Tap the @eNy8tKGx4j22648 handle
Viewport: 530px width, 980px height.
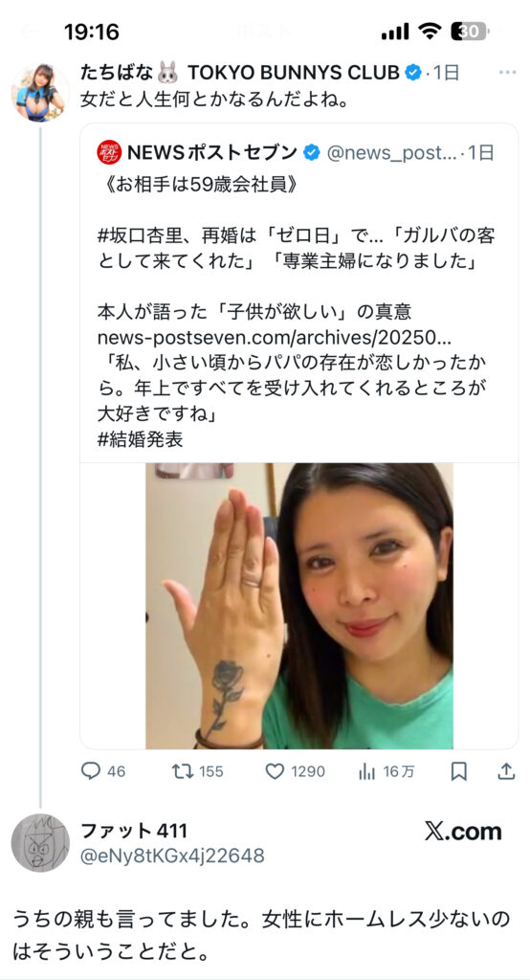coord(172,856)
